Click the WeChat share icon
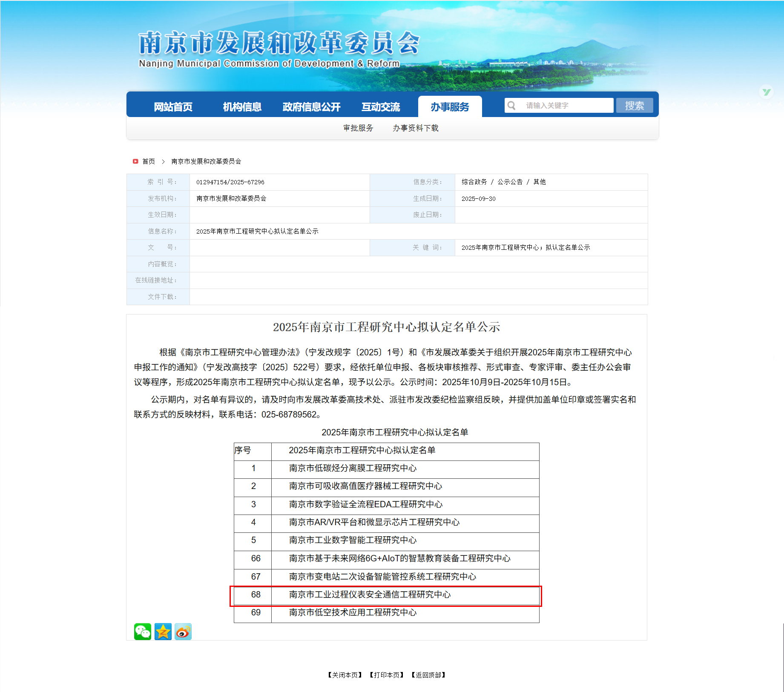 (143, 632)
